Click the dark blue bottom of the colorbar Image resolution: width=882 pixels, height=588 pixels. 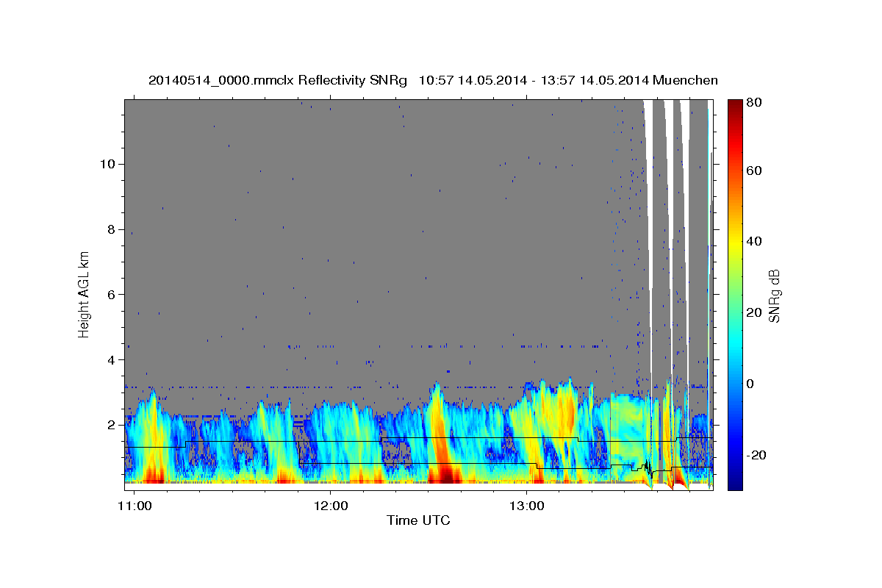pos(735,484)
